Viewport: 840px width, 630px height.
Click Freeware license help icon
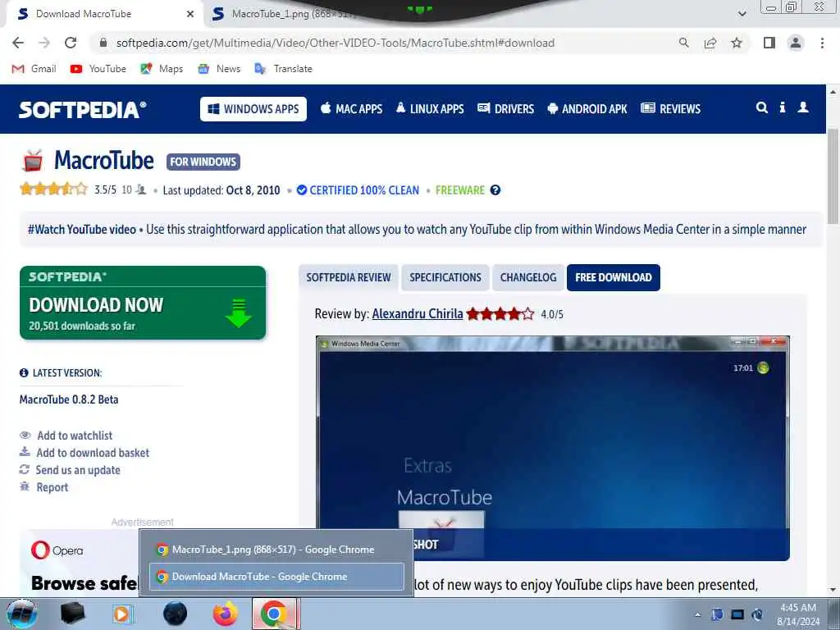pyautogui.click(x=495, y=190)
